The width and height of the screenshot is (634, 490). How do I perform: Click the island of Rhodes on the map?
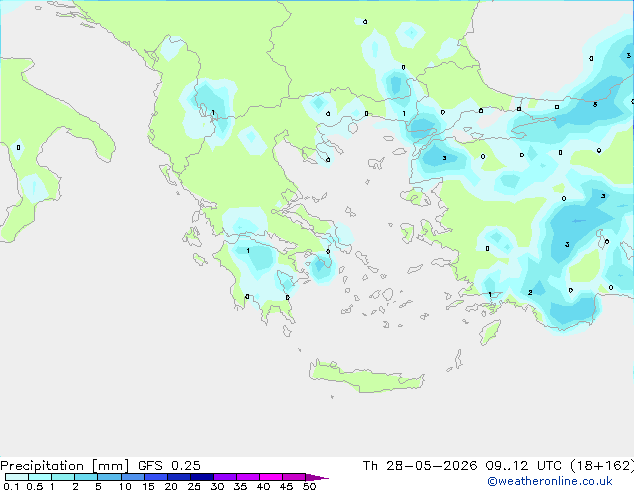click(x=490, y=332)
